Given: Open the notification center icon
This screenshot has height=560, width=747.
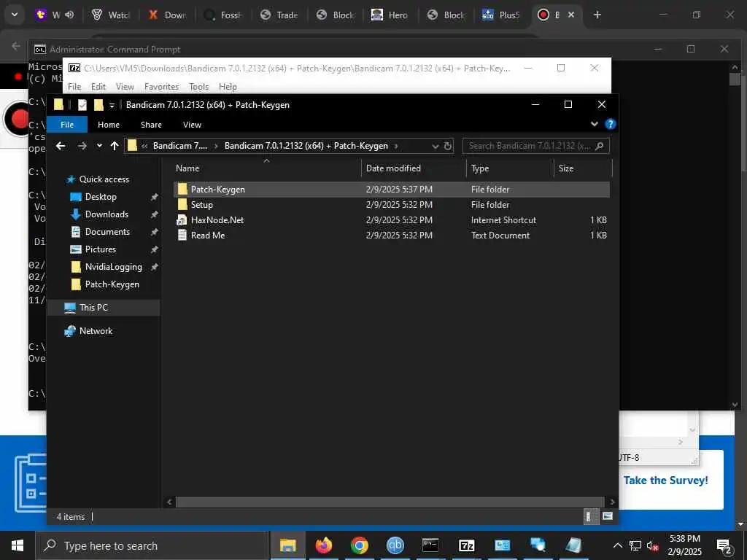Looking at the screenshot, I should coord(724,545).
